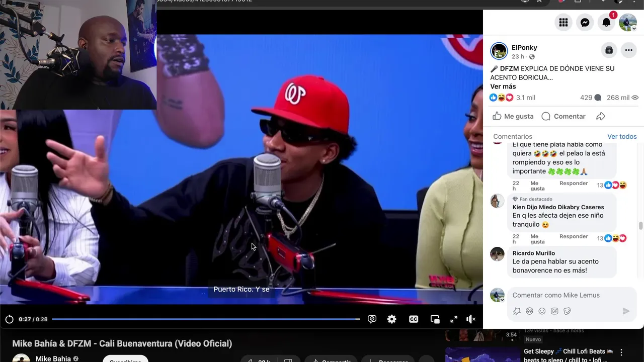The height and width of the screenshot is (362, 644).
Task: Click the webcam overlay in corner
Action: pyautogui.click(x=78, y=54)
